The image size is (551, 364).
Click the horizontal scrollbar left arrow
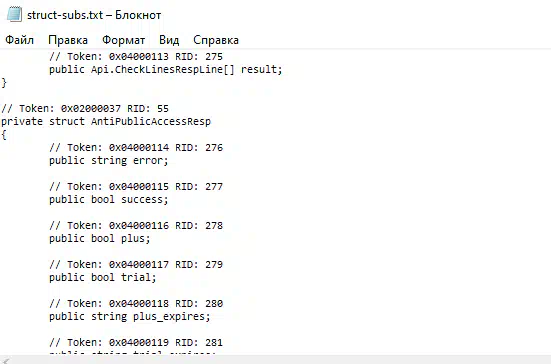click(x=6, y=360)
